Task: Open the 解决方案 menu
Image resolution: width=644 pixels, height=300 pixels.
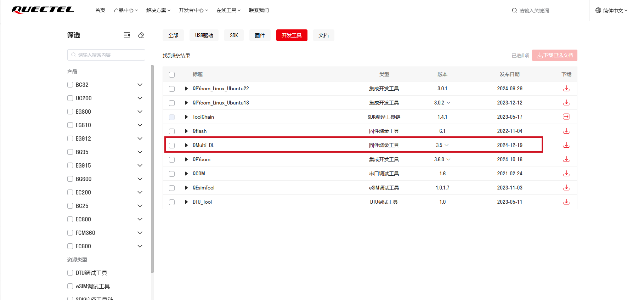Action: (158, 10)
